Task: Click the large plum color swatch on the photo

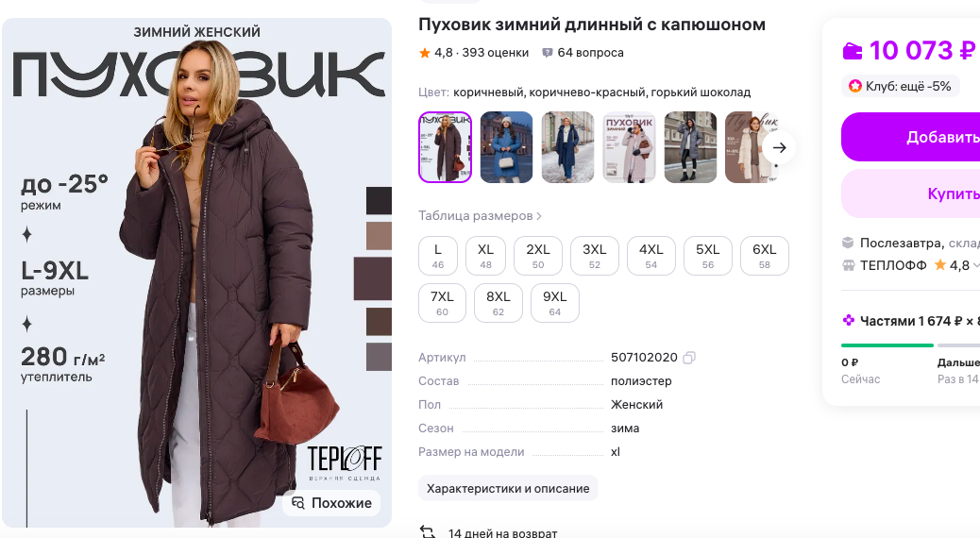Action: pyautogui.click(x=373, y=278)
